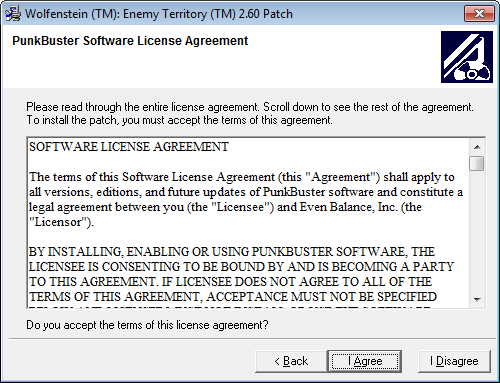Click the installer icon in the title bar
Image resolution: width=500 pixels, height=383 pixels.
click(x=13, y=14)
